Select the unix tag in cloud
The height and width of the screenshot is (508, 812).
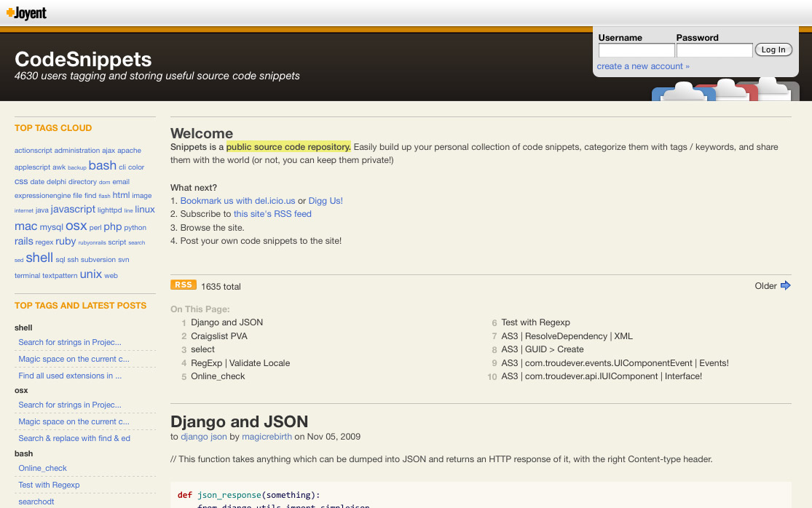[x=90, y=274]
